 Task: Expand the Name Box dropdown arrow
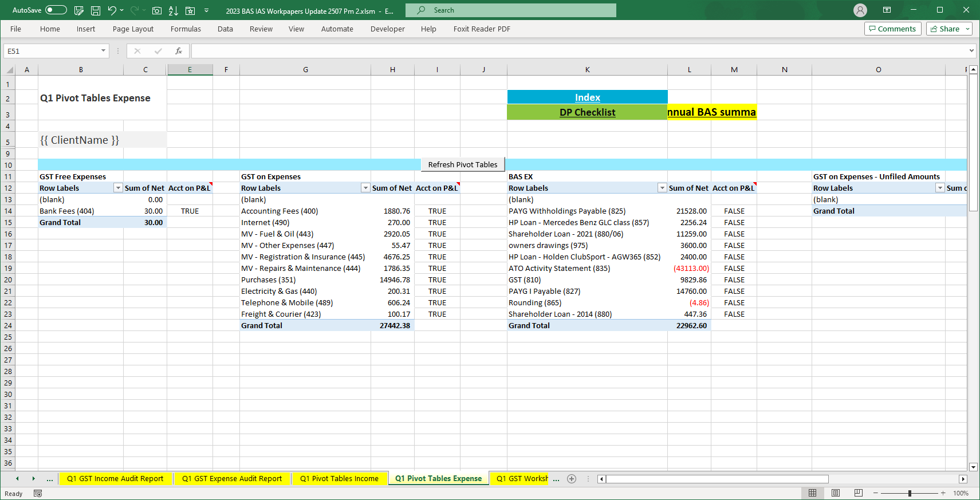click(103, 51)
